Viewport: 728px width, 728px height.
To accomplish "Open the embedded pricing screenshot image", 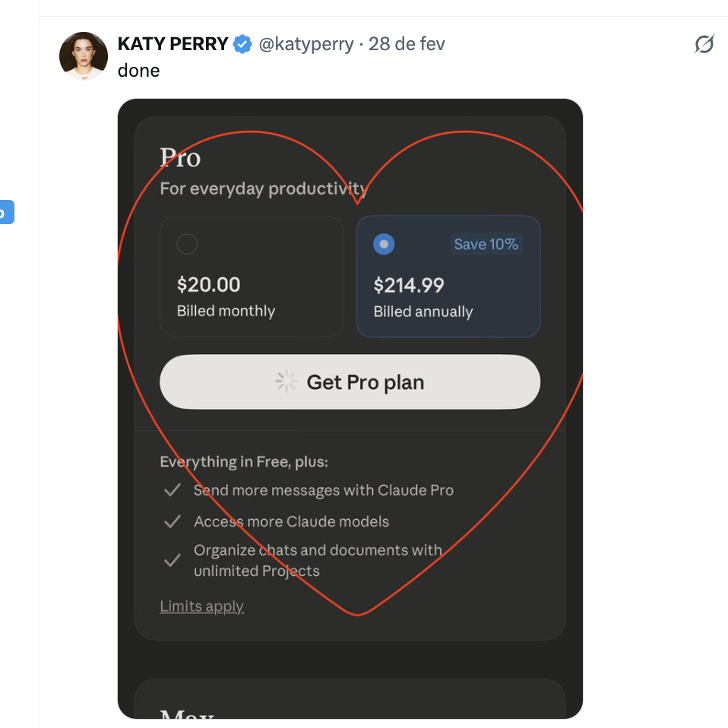I will coord(350,410).
